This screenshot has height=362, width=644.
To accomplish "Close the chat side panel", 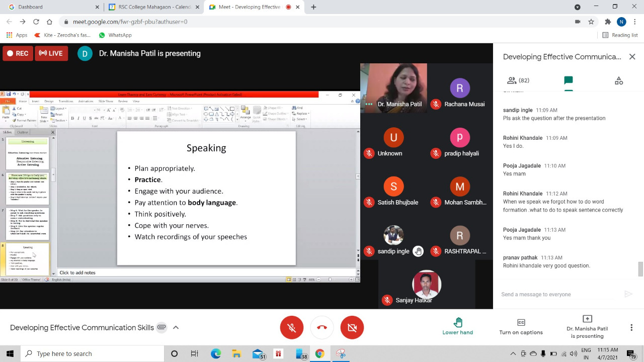I will click(632, 57).
